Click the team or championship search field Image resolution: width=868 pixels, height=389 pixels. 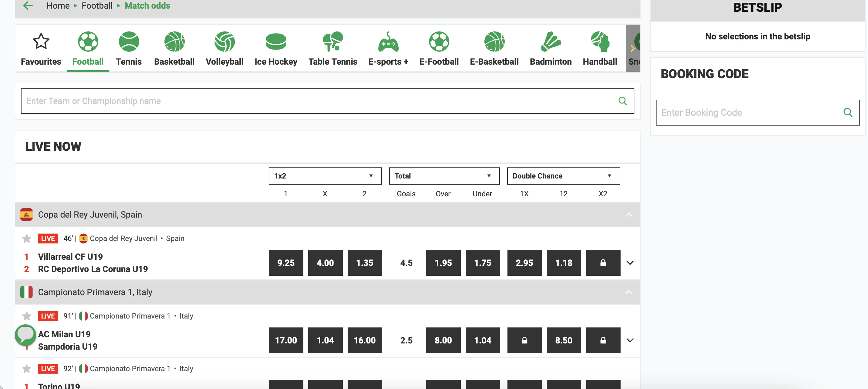click(327, 101)
